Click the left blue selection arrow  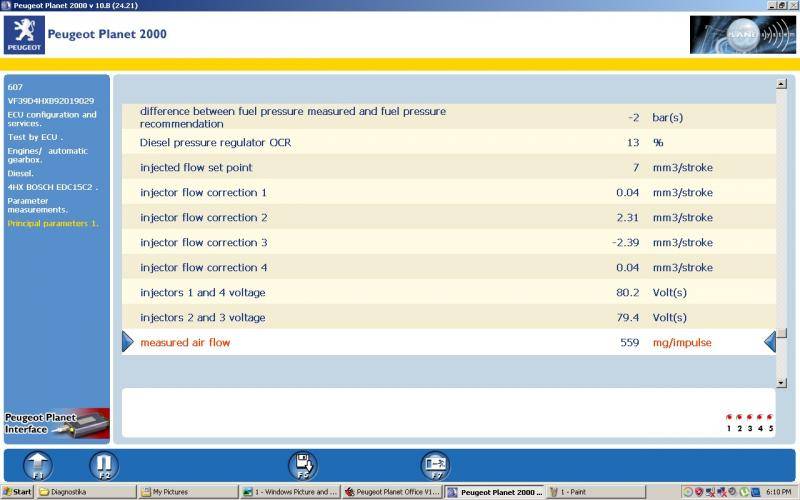127,342
